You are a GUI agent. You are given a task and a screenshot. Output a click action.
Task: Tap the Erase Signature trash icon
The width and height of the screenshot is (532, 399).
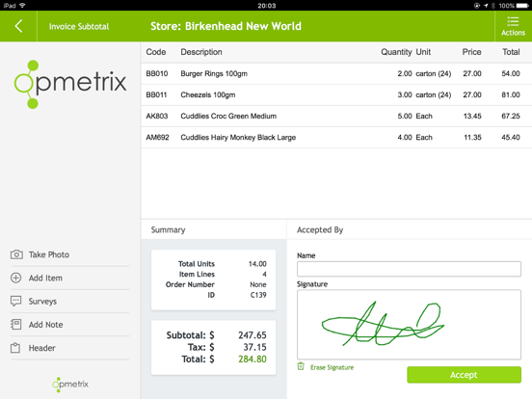point(301,366)
